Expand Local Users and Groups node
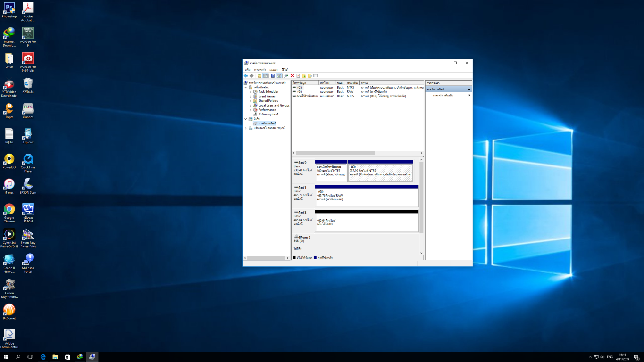The height and width of the screenshot is (362, 644). point(251,106)
